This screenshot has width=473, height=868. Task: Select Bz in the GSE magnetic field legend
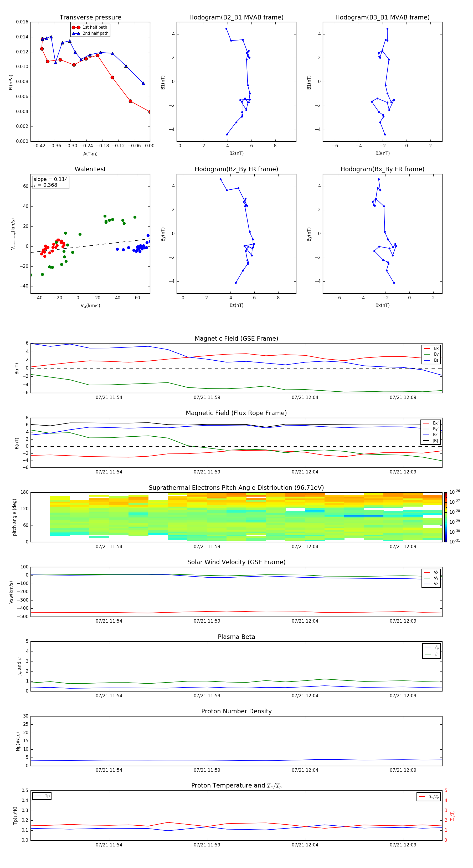431,360
